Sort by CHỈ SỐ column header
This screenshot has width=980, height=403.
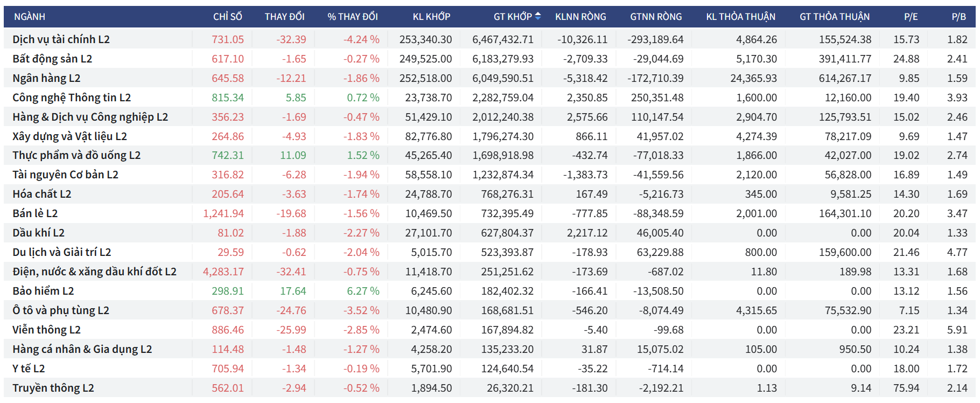(227, 17)
